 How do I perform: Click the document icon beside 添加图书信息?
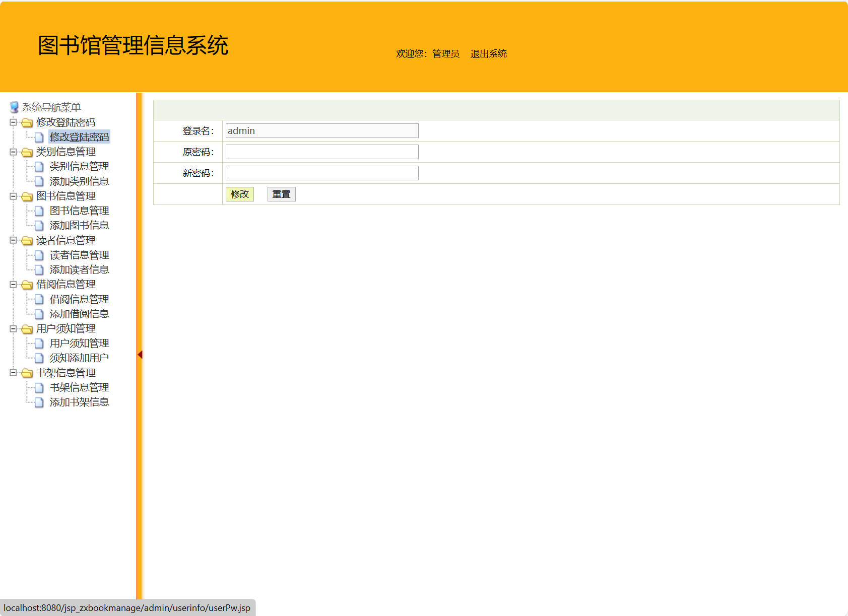coord(39,225)
